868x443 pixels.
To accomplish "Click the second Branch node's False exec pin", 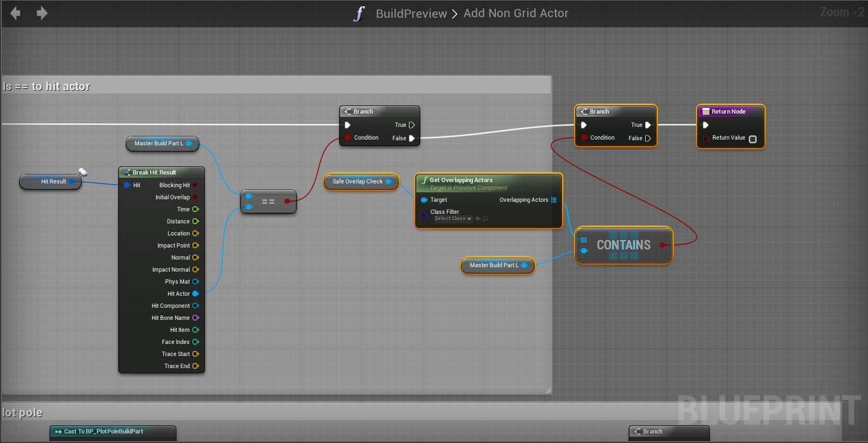I will 648,138.
